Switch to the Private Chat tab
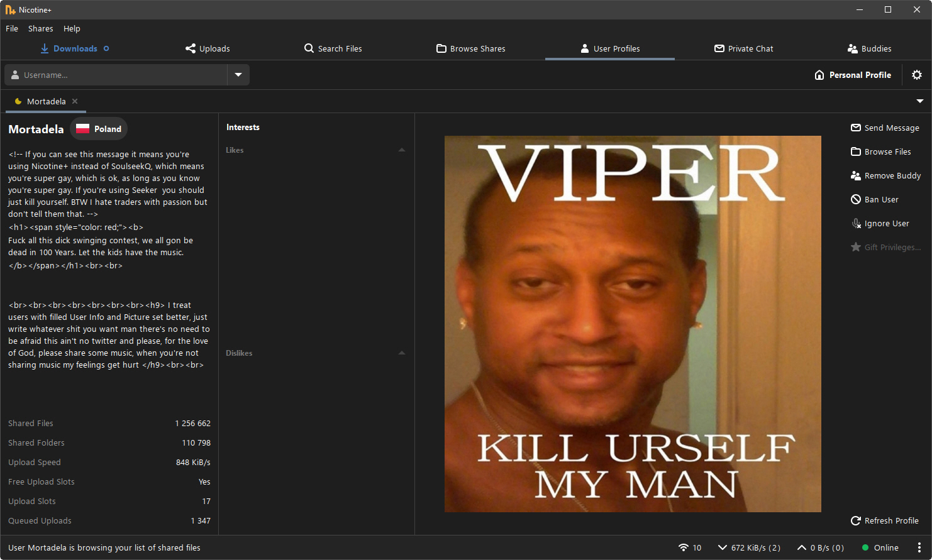 (744, 48)
